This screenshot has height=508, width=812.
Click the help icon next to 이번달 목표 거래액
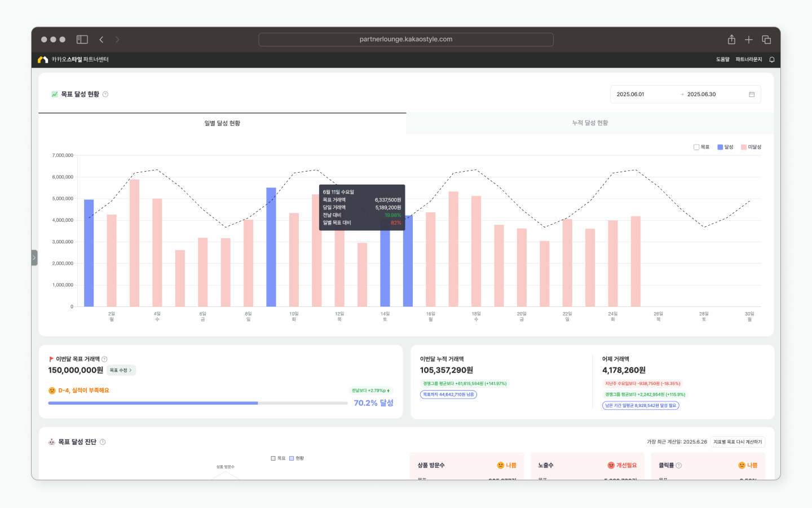[104, 359]
